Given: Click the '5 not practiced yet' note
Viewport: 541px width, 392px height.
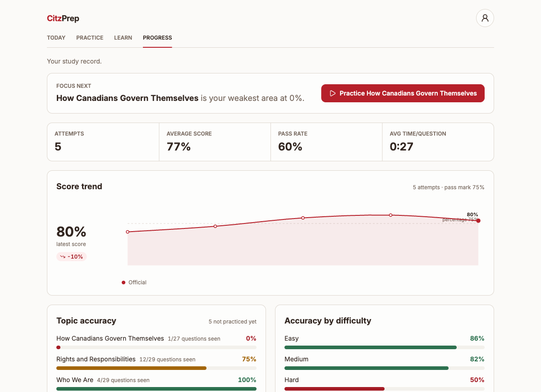Looking at the screenshot, I should [233, 322].
